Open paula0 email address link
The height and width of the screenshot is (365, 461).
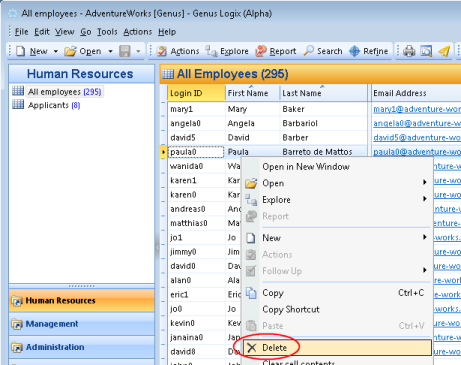pos(417,152)
